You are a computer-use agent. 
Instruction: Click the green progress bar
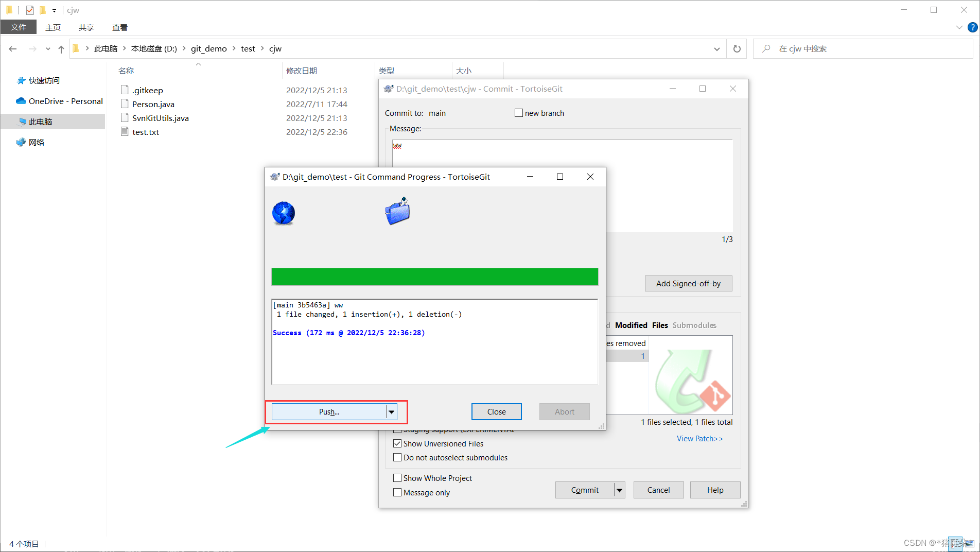click(x=434, y=277)
